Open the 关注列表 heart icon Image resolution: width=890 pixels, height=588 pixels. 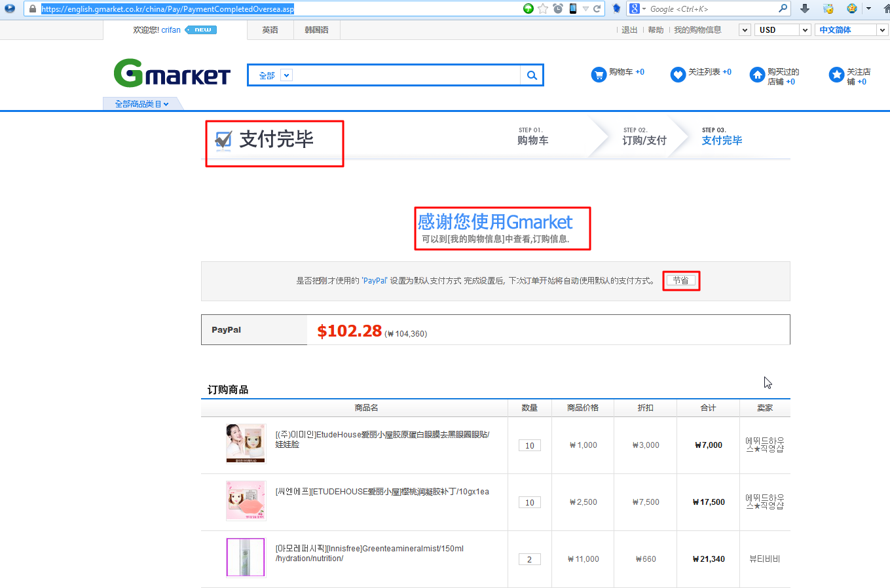pos(678,75)
